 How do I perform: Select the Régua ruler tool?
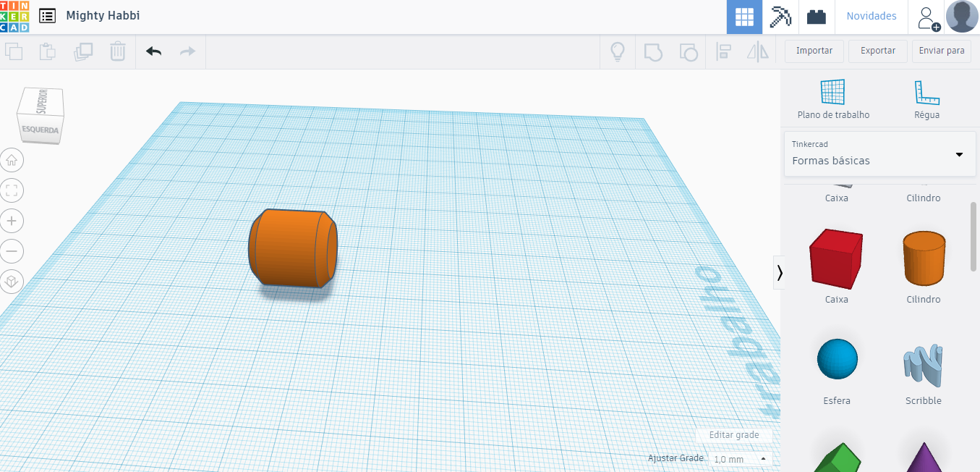(926, 99)
